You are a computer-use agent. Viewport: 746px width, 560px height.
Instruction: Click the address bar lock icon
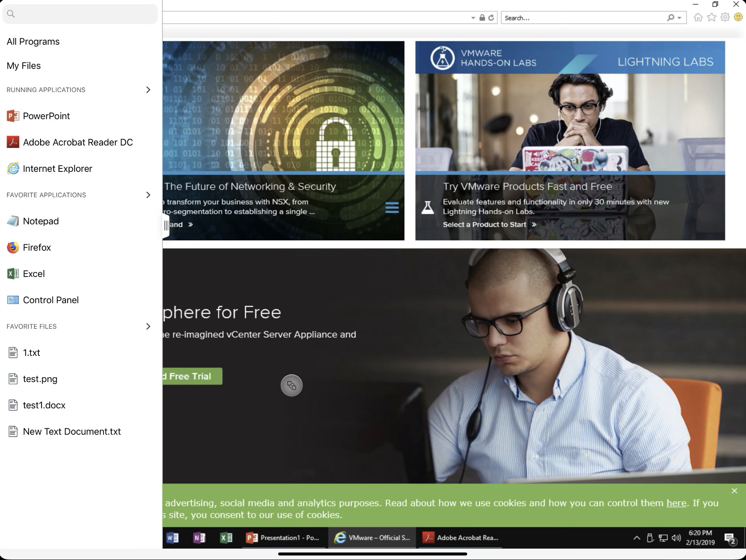pyautogui.click(x=482, y=17)
